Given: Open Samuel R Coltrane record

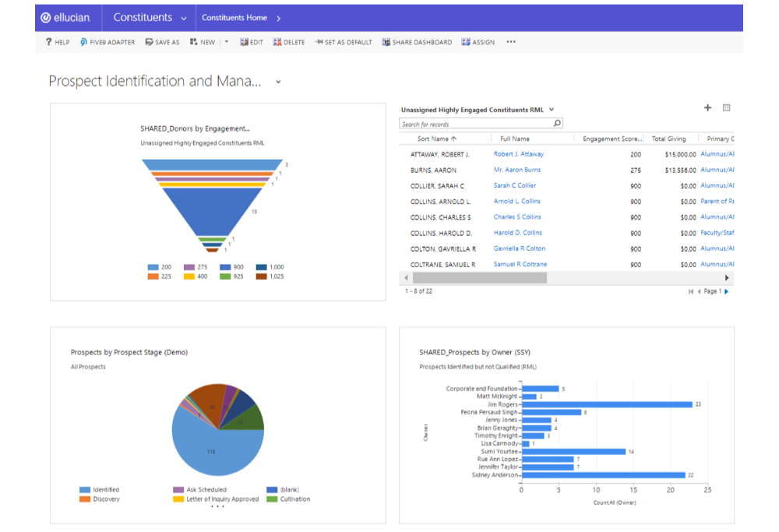Looking at the screenshot, I should pyautogui.click(x=520, y=264).
